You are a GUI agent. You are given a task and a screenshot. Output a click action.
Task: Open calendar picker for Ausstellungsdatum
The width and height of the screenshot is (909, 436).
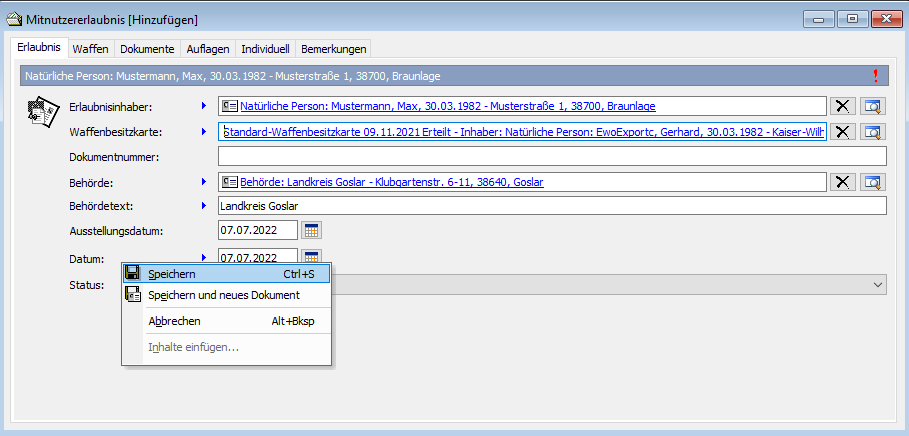pyautogui.click(x=311, y=230)
